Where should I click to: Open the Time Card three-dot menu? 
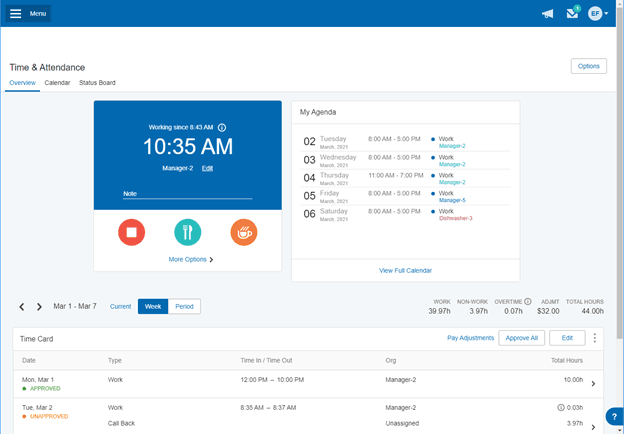[x=595, y=338]
